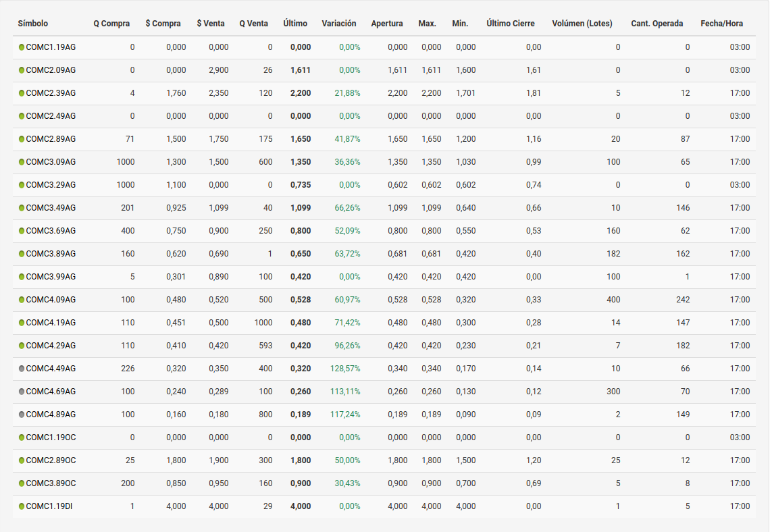The width and height of the screenshot is (772, 532).
Task: Sort by the Variación column header
Action: pyautogui.click(x=339, y=24)
